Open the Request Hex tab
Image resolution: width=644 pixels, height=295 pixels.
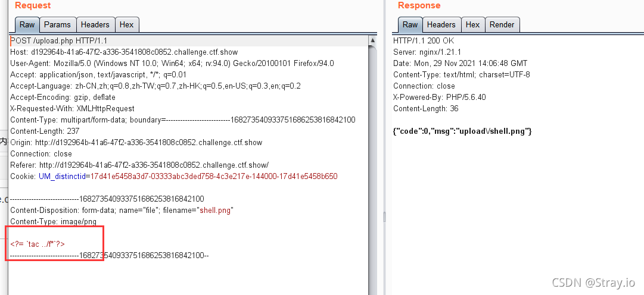click(126, 24)
